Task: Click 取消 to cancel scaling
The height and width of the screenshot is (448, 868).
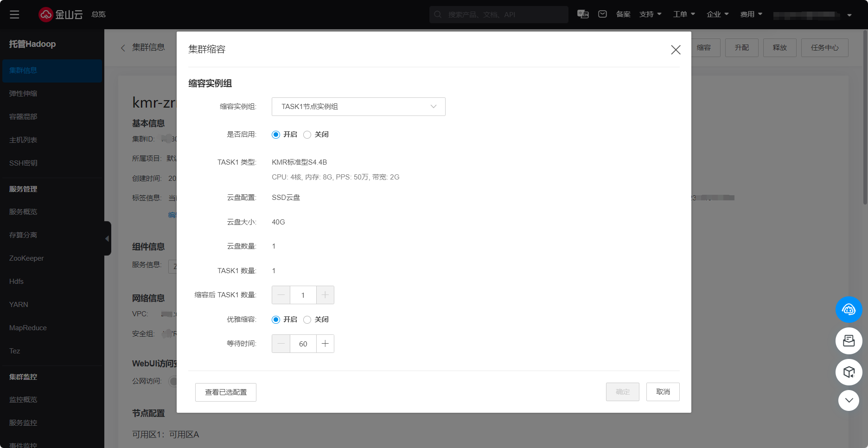Action: click(x=663, y=392)
